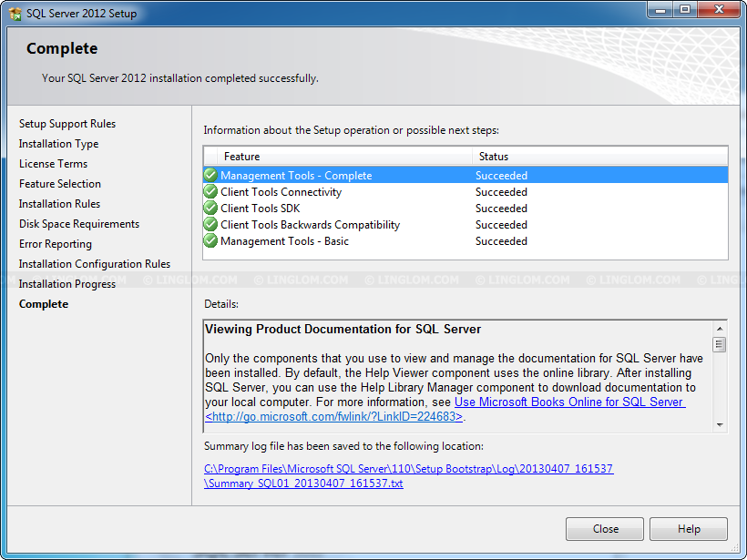Click the Viewing Product Documentation heading
747x560 pixels.
point(343,329)
